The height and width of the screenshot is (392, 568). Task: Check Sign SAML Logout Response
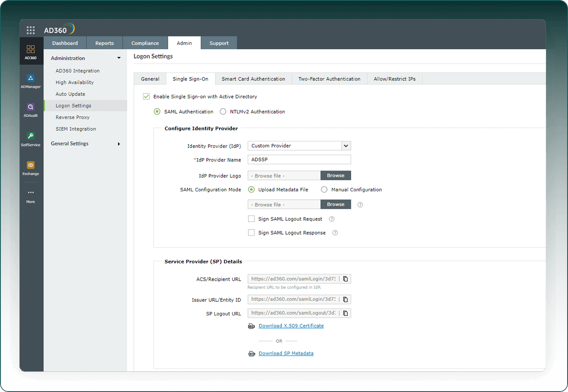pos(251,232)
